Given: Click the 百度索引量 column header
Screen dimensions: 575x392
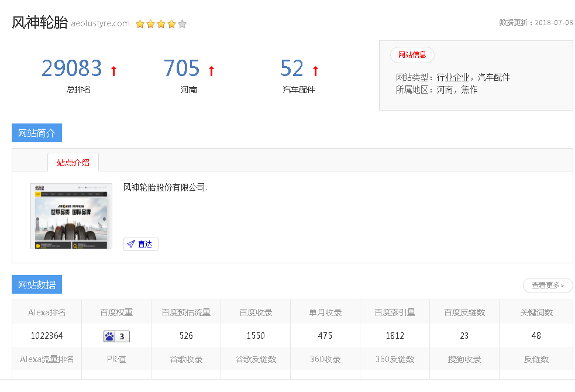Looking at the screenshot, I should [395, 312].
